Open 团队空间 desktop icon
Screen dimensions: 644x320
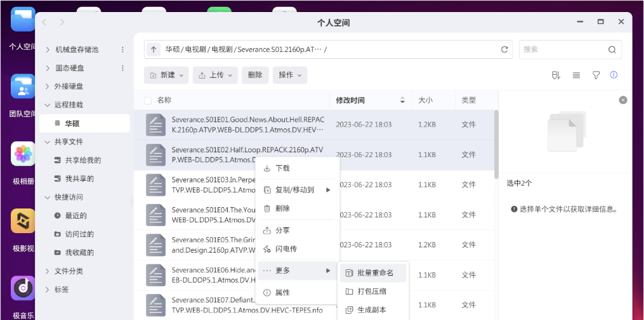(23, 86)
